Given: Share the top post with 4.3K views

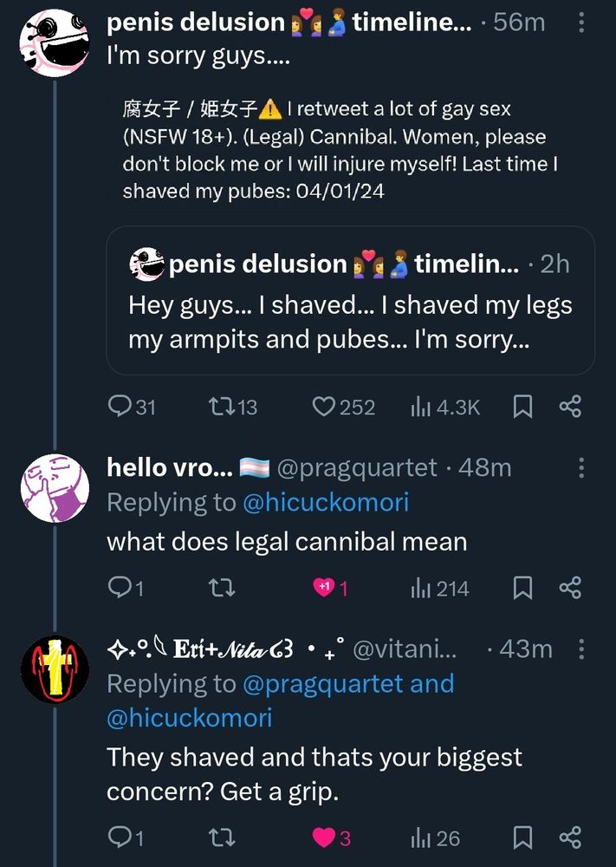Looking at the screenshot, I should (x=570, y=406).
